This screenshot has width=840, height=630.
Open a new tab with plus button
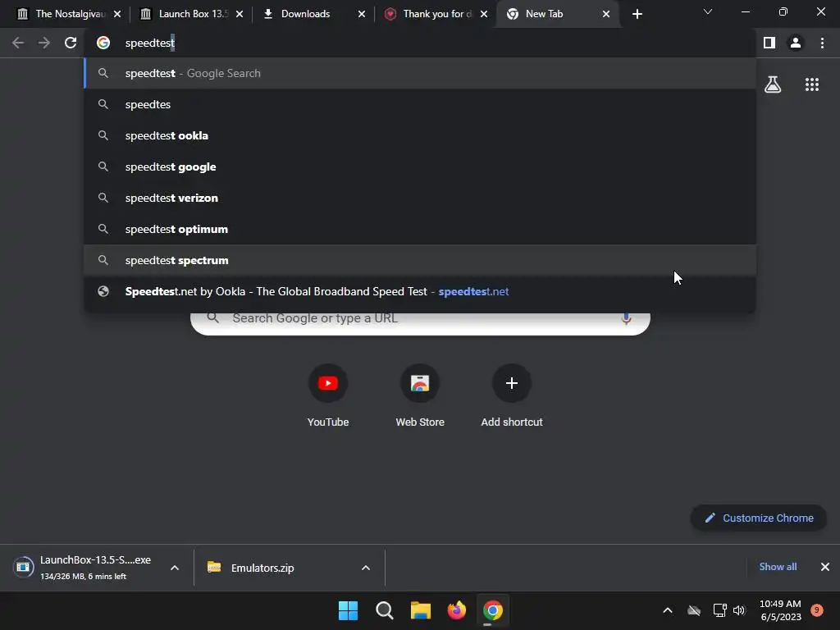coord(637,14)
